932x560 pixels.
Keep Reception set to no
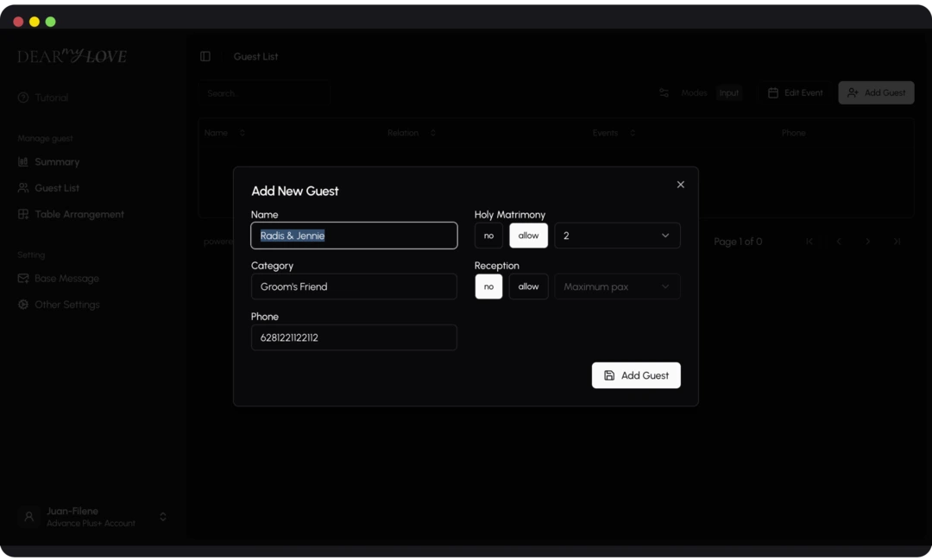click(x=488, y=286)
